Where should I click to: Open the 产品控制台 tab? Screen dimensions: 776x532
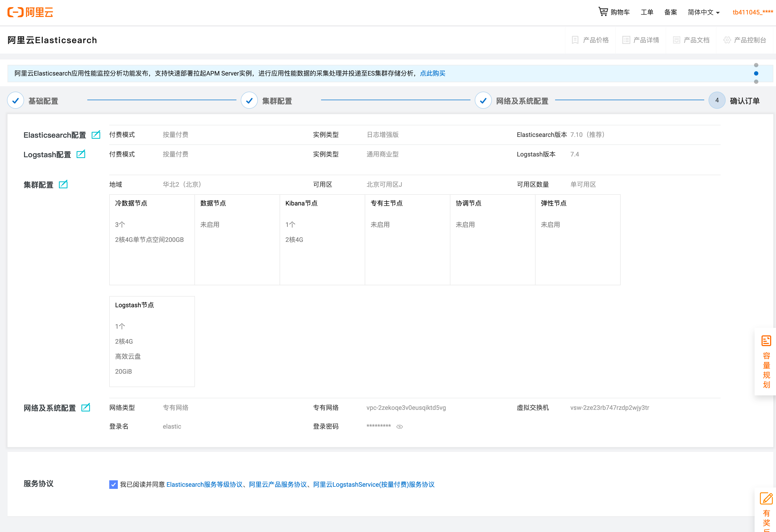point(744,40)
